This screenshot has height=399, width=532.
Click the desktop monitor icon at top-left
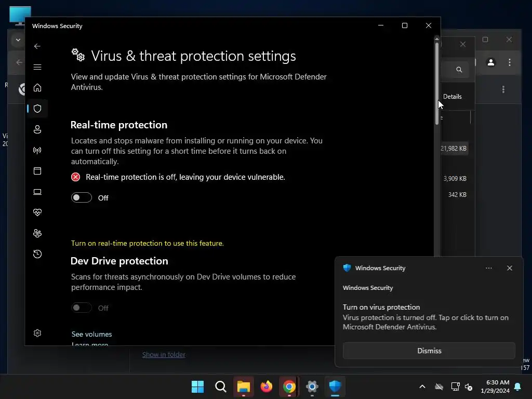click(x=20, y=15)
